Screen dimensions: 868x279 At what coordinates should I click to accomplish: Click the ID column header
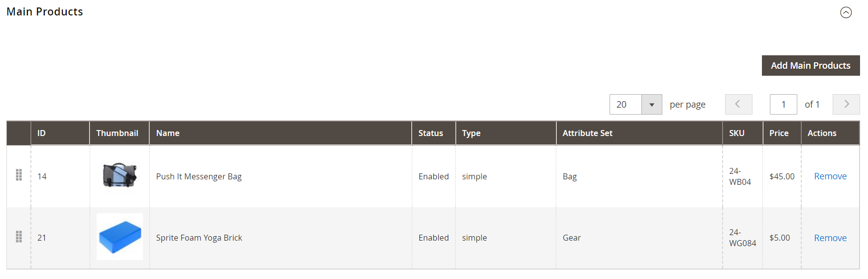pos(41,133)
